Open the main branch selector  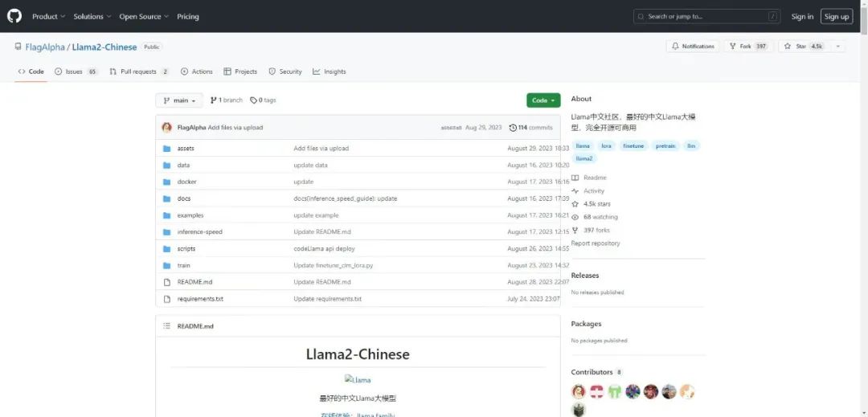coord(179,100)
